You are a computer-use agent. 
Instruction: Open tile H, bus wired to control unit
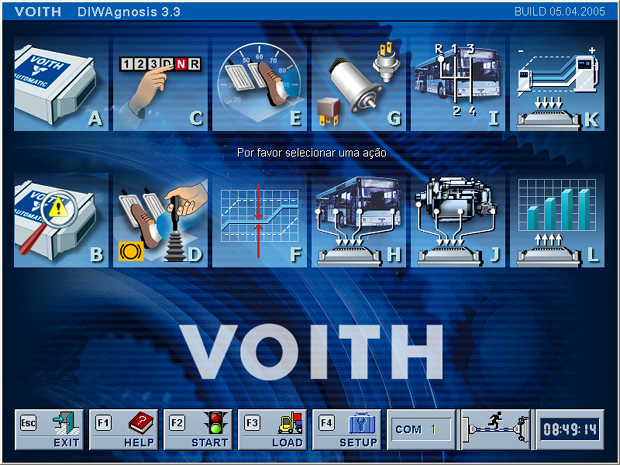coord(359,220)
